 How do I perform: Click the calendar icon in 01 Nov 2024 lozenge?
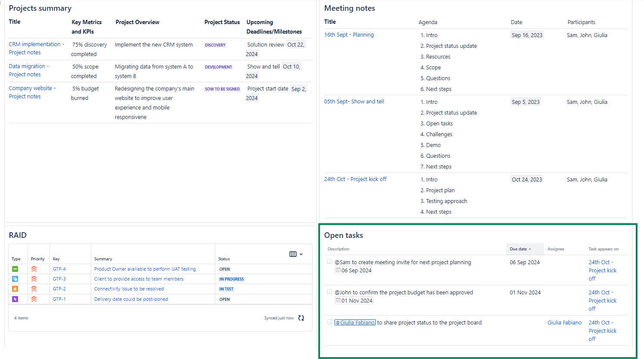338,300
